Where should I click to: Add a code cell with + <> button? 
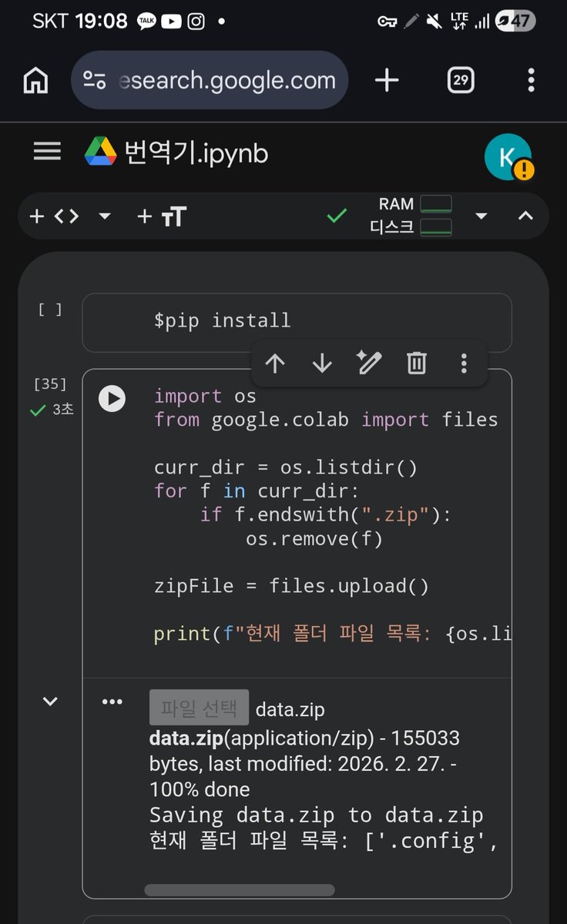[54, 216]
